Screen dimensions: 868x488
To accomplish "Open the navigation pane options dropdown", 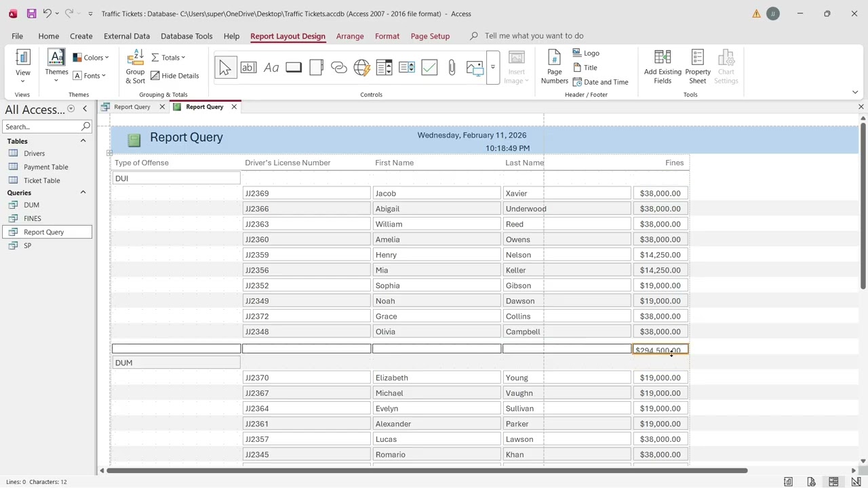I will pos(71,109).
